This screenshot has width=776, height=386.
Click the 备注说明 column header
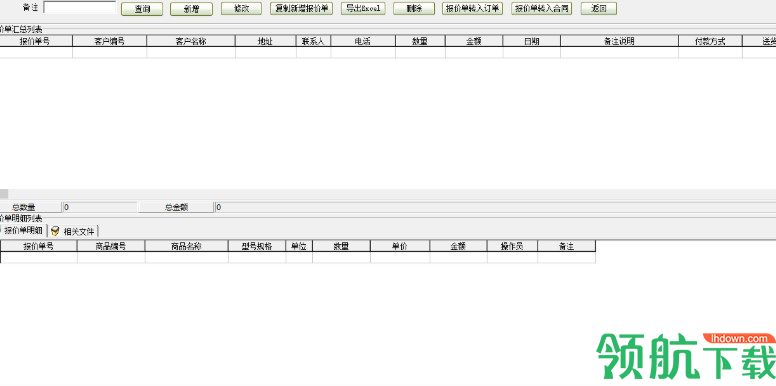coord(619,41)
